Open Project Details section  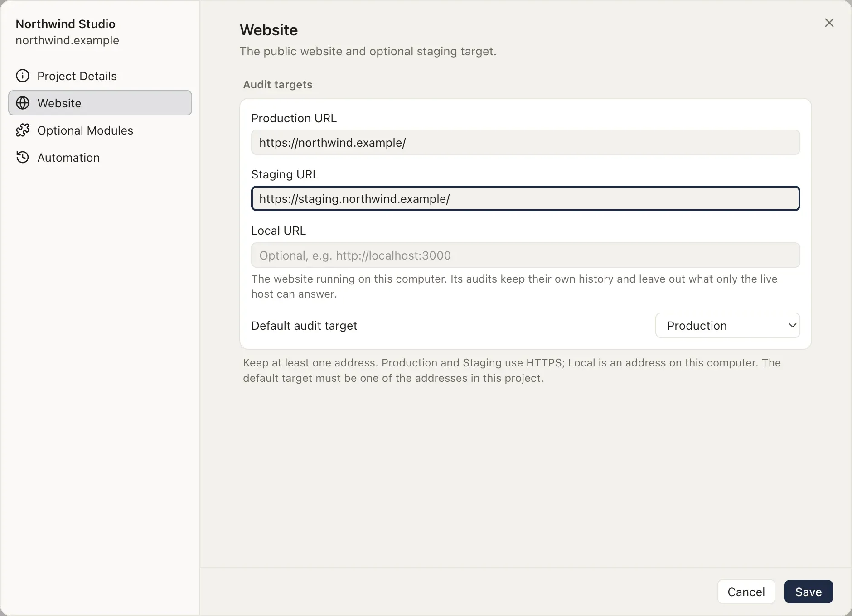pos(100,76)
